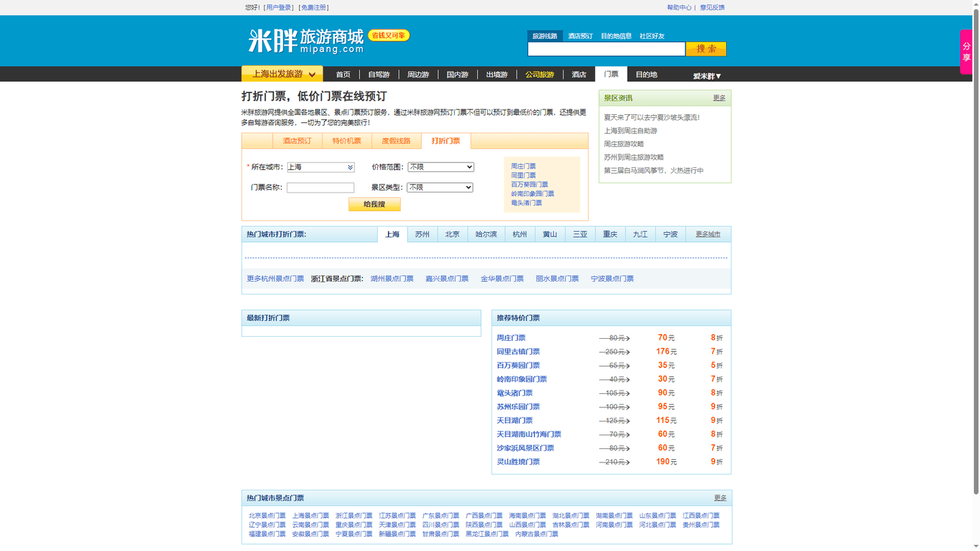Select the 旅游线路 search tab
980x551 pixels.
(544, 36)
